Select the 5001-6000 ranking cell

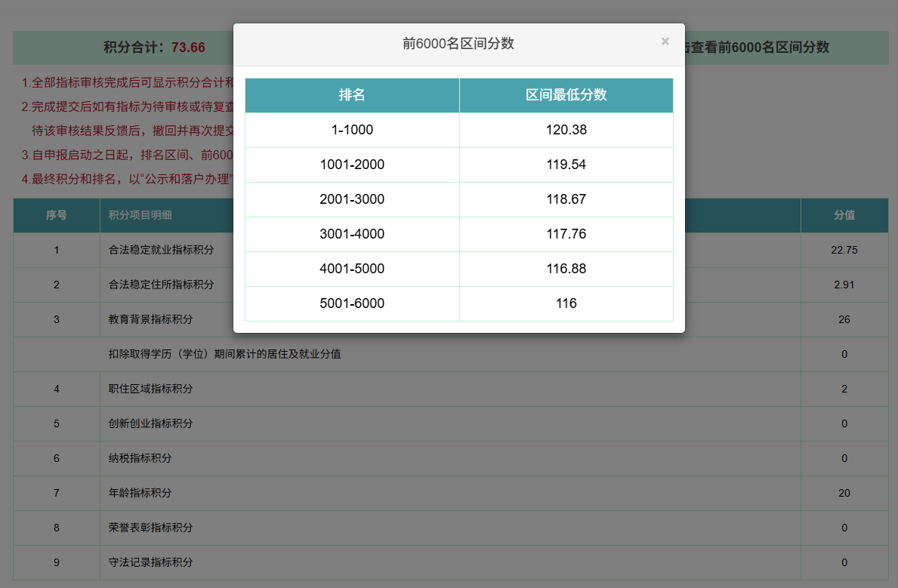(352, 303)
